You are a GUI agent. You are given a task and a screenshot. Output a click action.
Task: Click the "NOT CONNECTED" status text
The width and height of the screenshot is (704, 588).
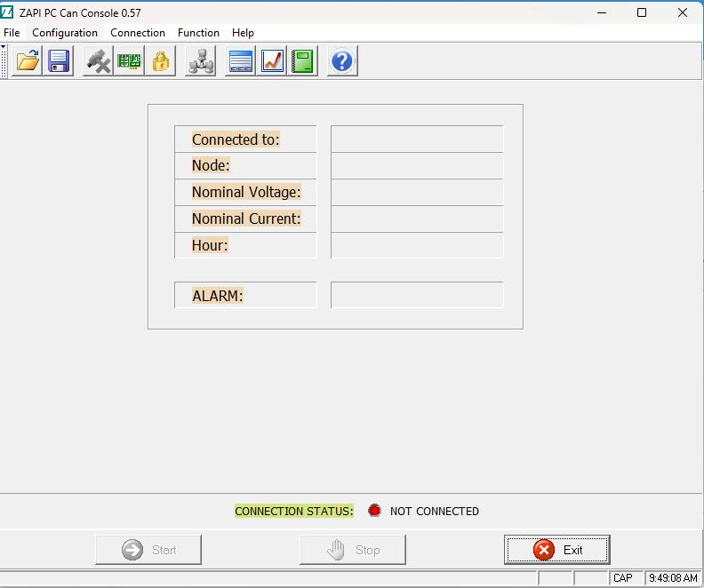434,512
